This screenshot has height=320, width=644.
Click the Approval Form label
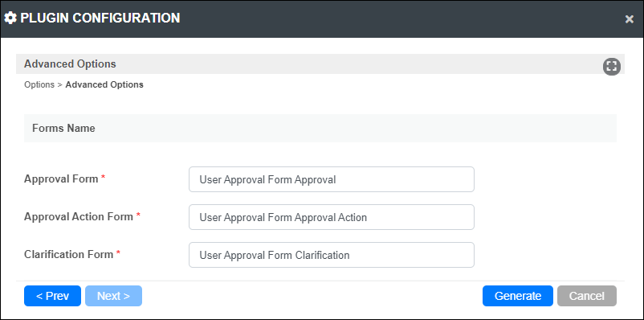(61, 179)
